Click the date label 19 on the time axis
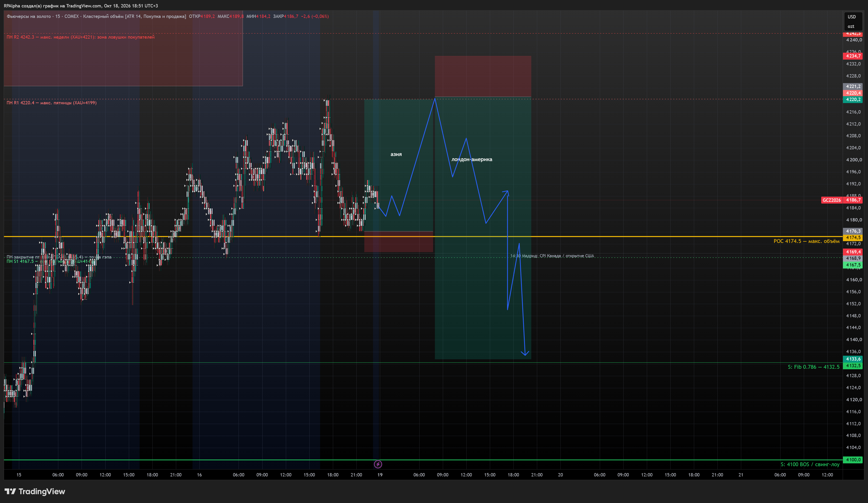 (380, 475)
